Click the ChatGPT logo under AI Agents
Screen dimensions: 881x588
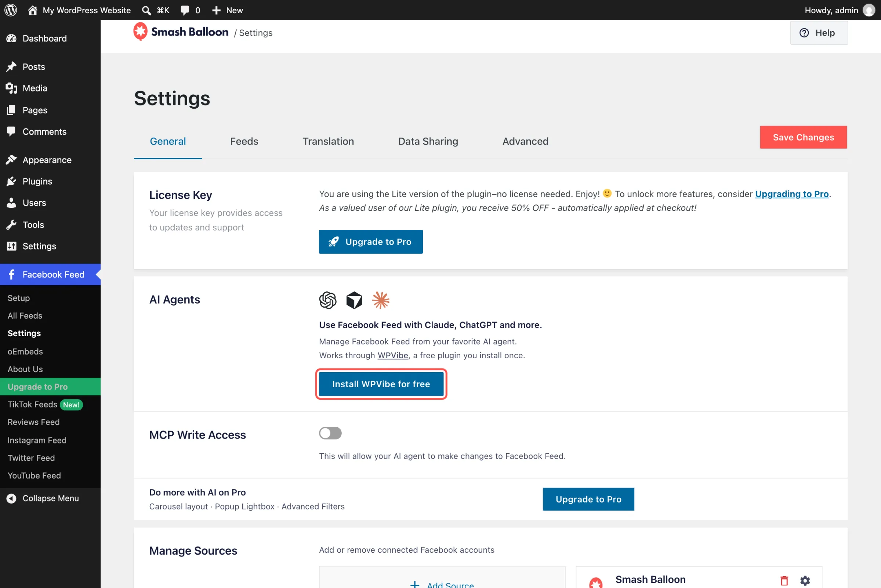point(328,300)
